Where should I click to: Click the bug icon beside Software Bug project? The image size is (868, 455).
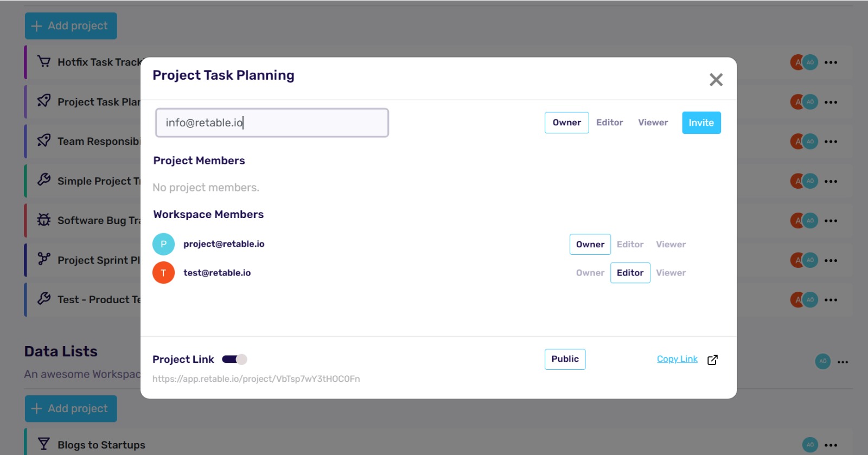tap(44, 220)
